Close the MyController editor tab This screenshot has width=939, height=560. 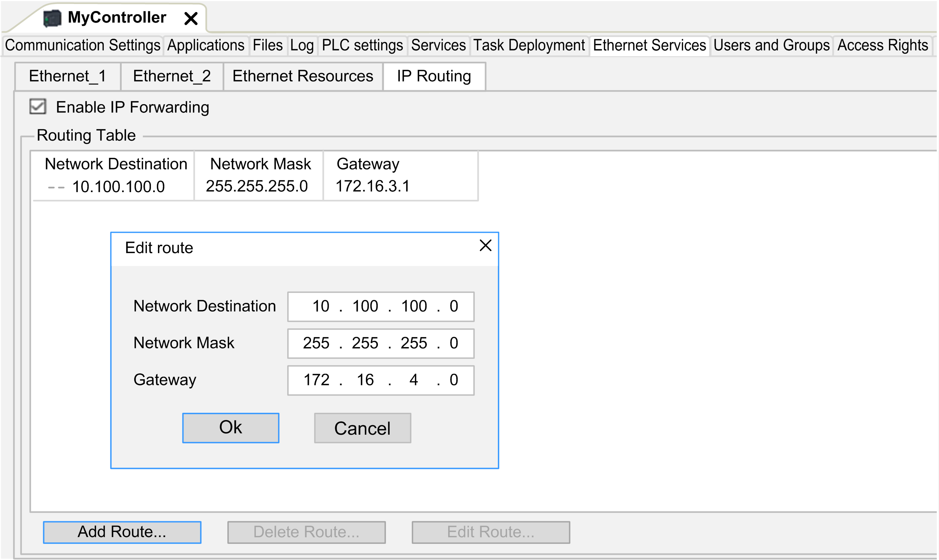point(191,18)
